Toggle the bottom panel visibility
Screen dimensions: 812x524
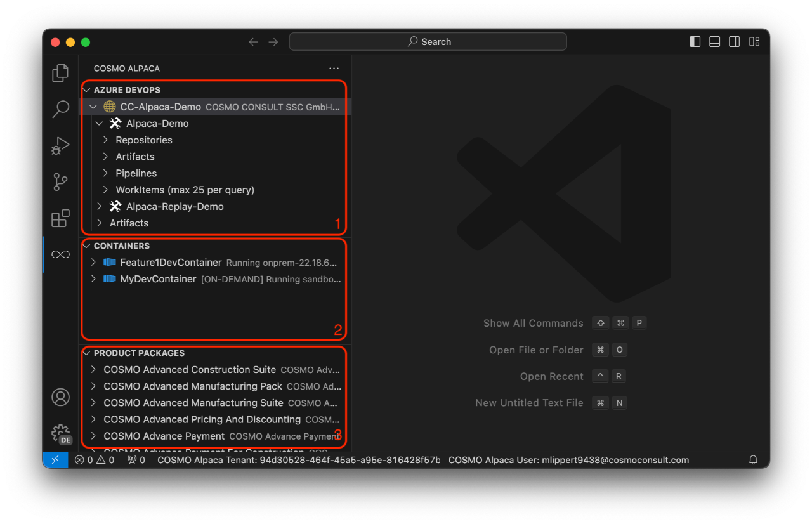point(714,41)
